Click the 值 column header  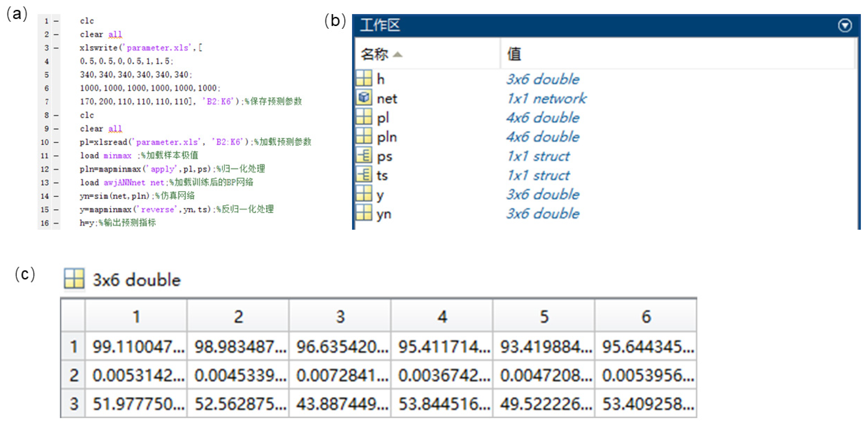pos(514,54)
